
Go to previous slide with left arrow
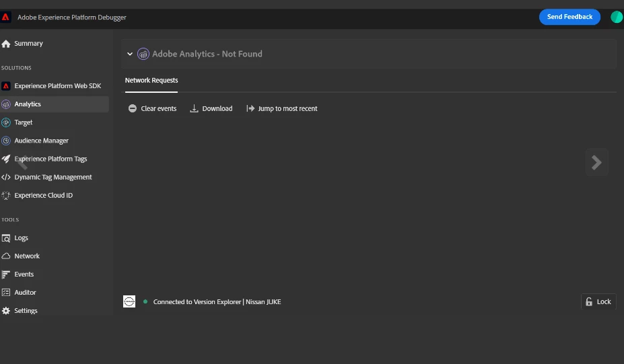point(23,162)
